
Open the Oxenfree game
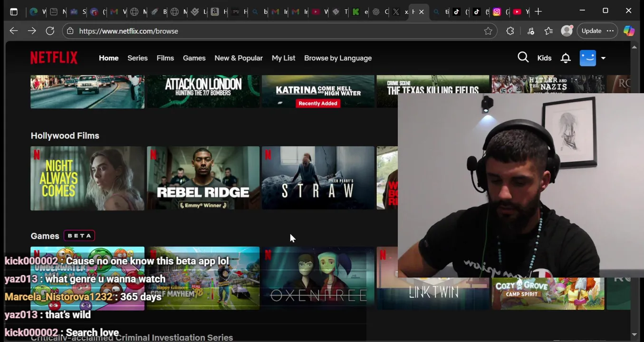coord(318,278)
